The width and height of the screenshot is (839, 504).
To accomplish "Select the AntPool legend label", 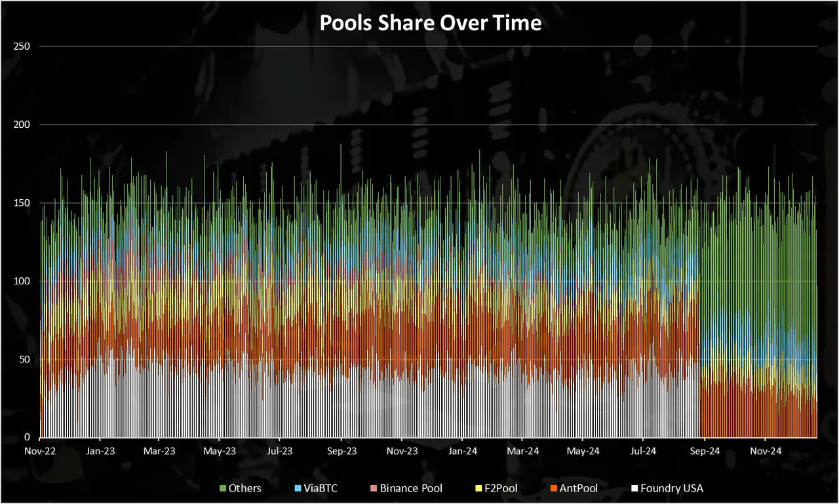I will pyautogui.click(x=579, y=488).
